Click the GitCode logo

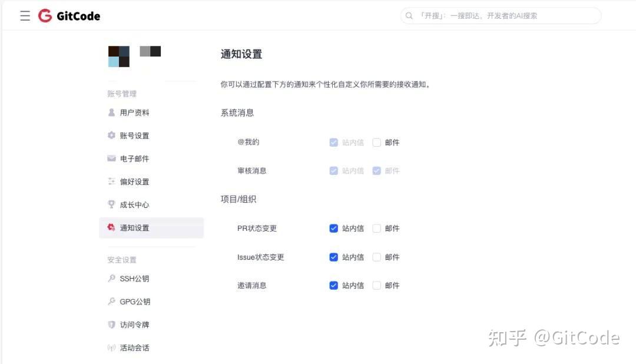pos(69,16)
